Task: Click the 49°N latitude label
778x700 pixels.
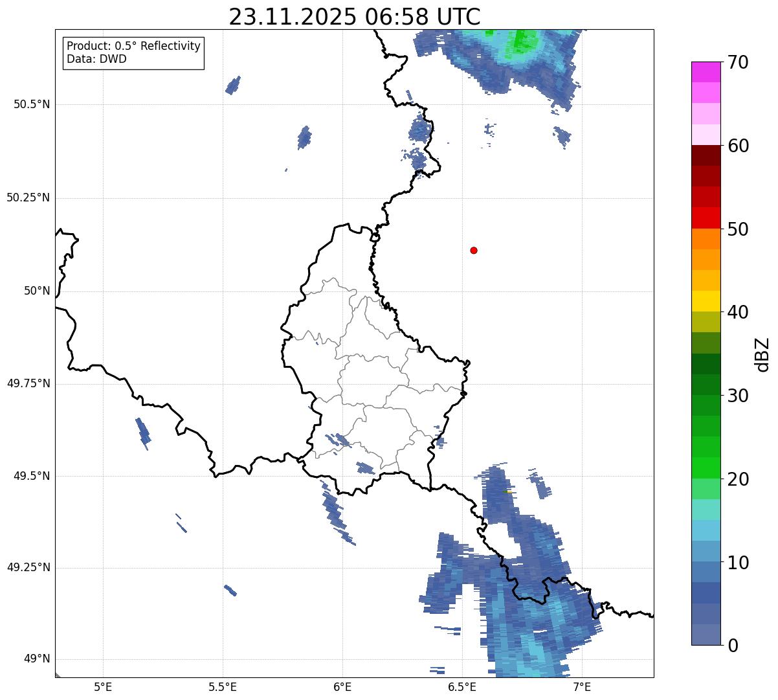Action: [x=36, y=659]
